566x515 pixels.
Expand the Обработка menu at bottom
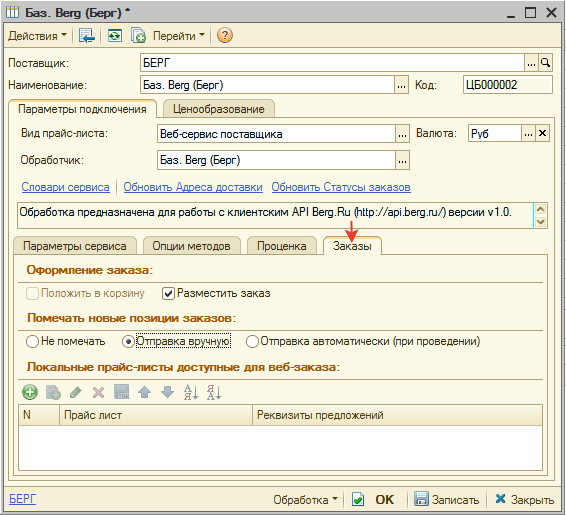[x=305, y=500]
